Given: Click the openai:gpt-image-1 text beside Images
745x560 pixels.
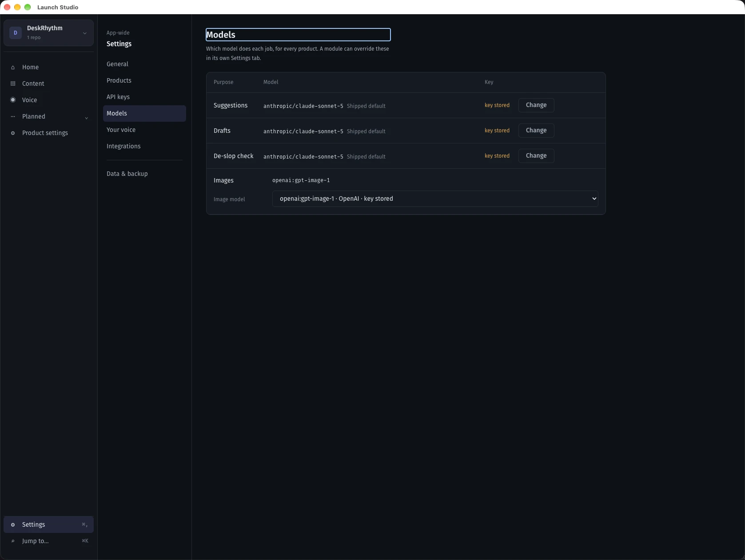Looking at the screenshot, I should point(301,180).
